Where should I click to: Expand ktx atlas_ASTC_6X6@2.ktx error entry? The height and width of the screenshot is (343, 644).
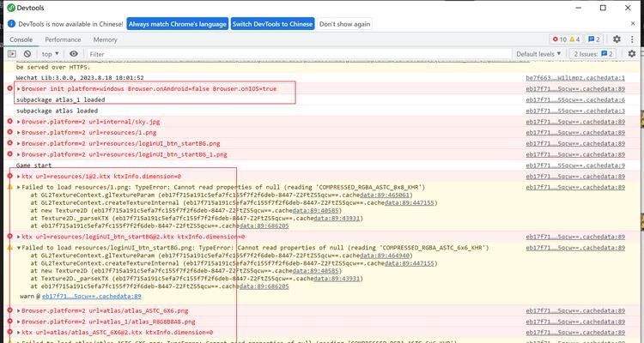[x=19, y=333]
